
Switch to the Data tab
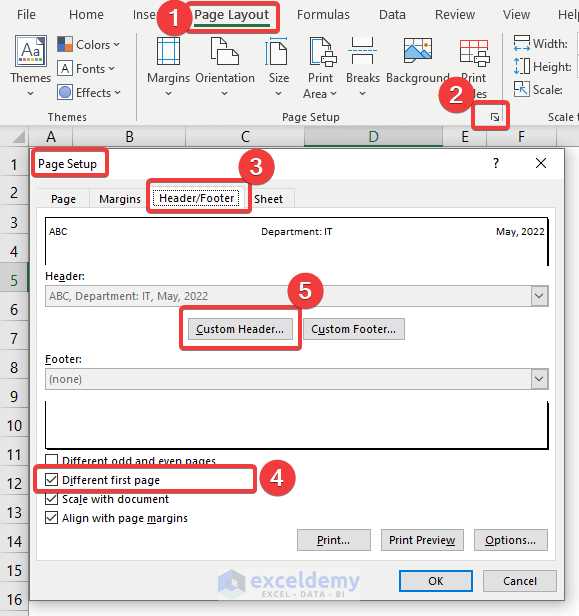coord(392,15)
